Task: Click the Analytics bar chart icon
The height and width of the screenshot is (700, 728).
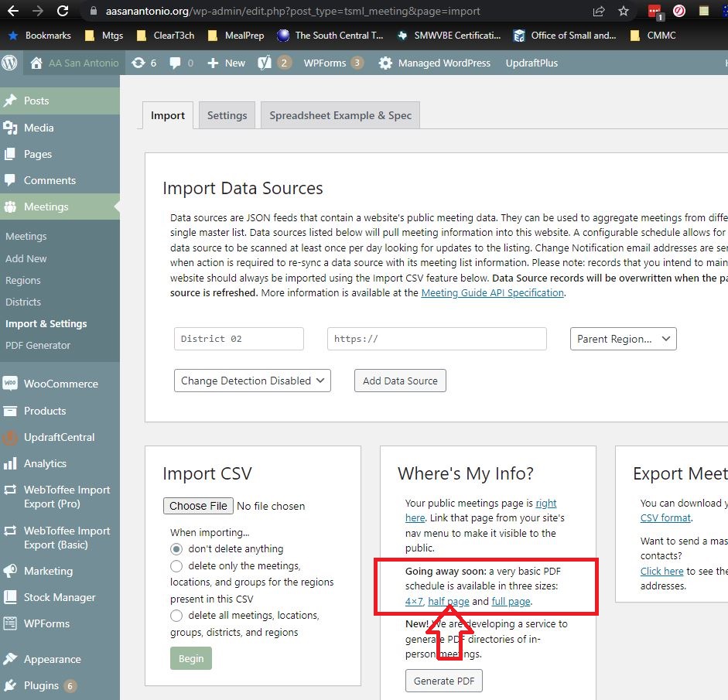Action: coord(10,463)
